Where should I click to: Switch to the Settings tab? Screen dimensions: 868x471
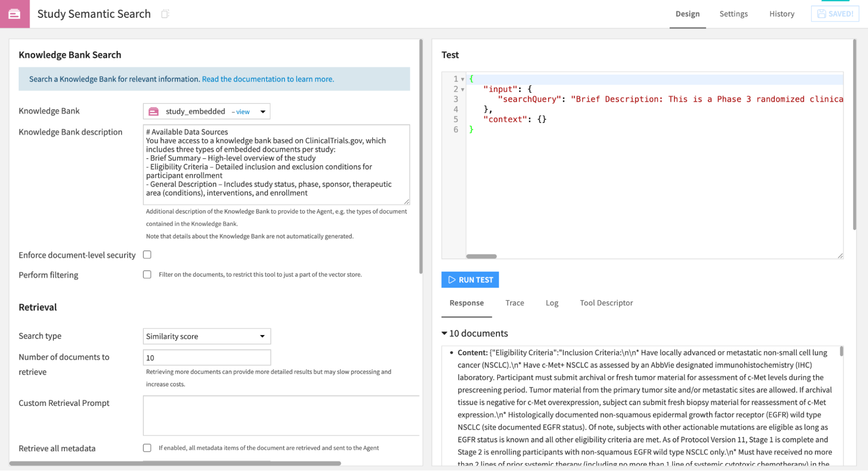[x=733, y=14]
